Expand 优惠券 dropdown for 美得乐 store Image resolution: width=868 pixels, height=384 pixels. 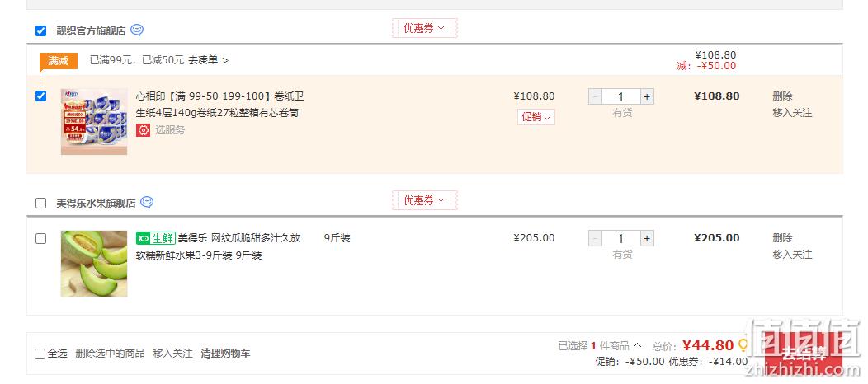click(425, 200)
